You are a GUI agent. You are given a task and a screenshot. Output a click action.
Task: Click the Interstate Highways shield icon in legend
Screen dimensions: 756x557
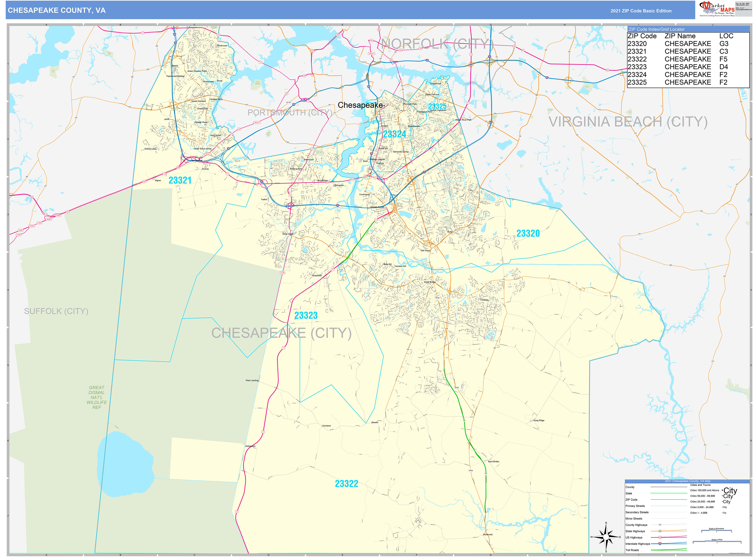[660, 544]
